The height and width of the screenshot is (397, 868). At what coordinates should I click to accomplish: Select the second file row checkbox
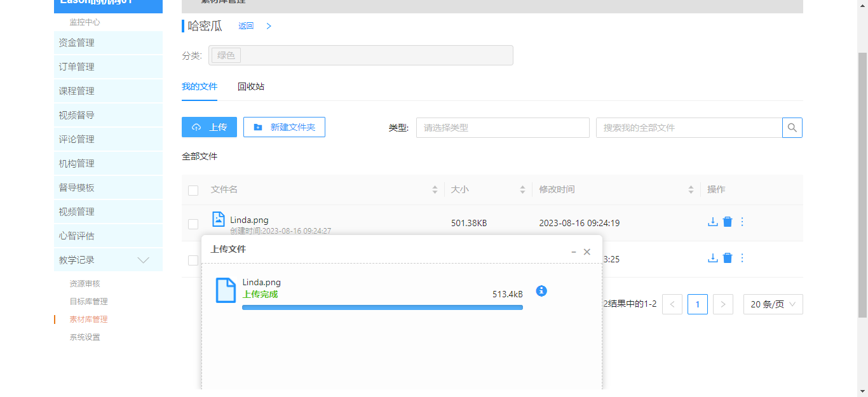click(193, 260)
